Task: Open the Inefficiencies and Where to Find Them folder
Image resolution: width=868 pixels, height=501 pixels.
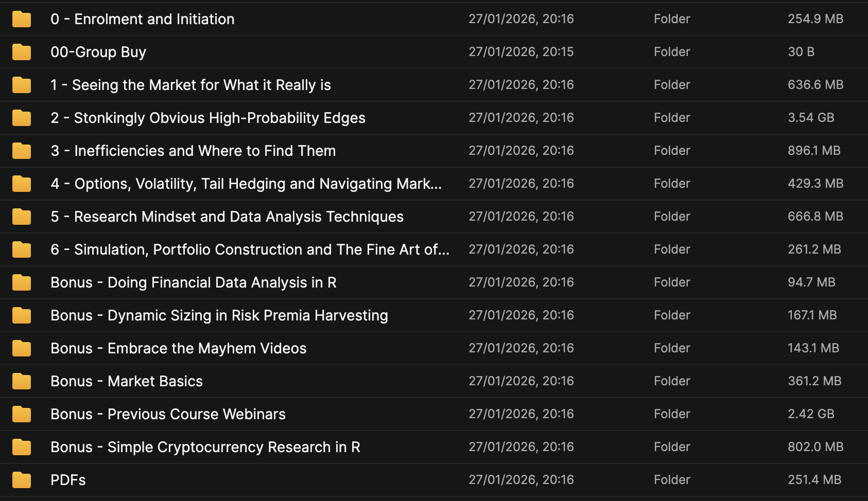Action: click(x=193, y=151)
